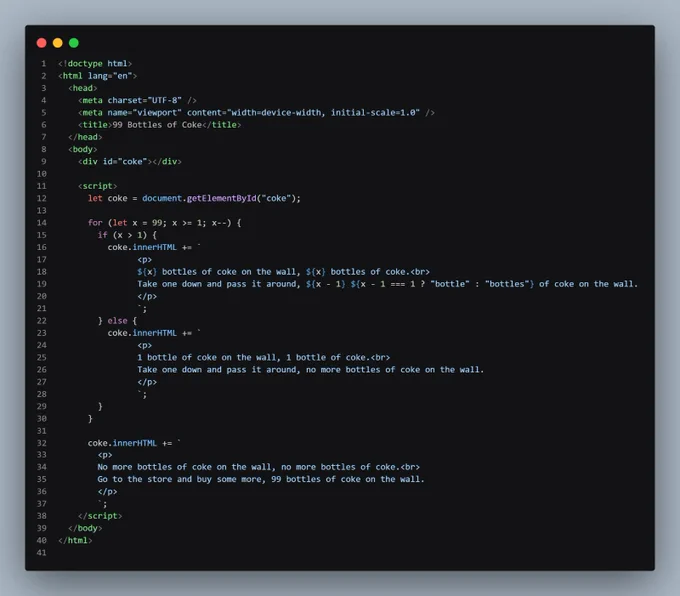This screenshot has width=680, height=596.
Task: Click 'charset="UTF-8"' attribute text
Action: (144, 100)
